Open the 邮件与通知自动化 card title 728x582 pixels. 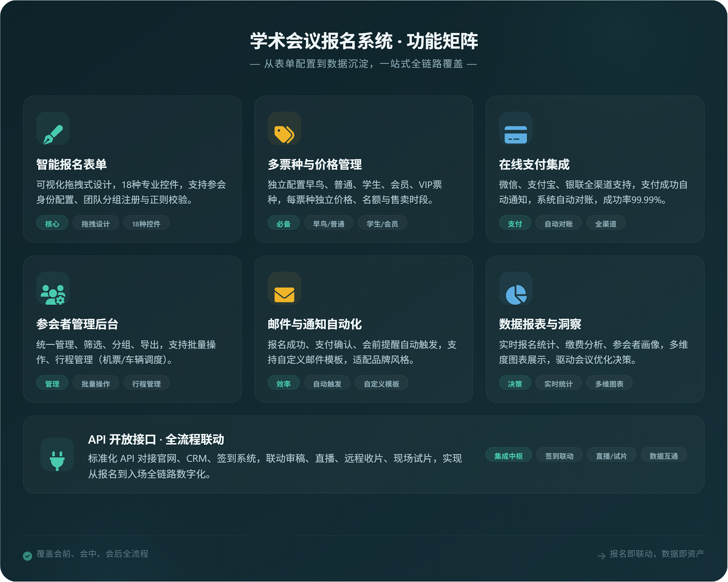click(315, 325)
